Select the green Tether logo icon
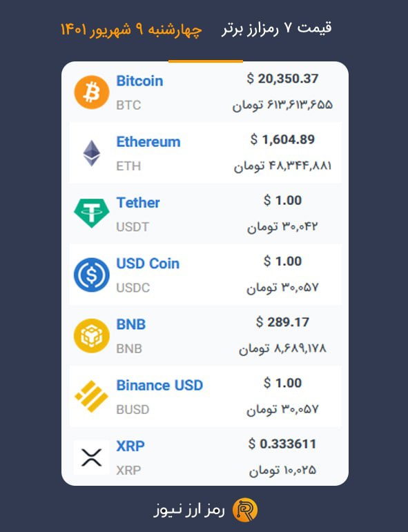Image resolution: width=408 pixels, height=532 pixels. 92,213
